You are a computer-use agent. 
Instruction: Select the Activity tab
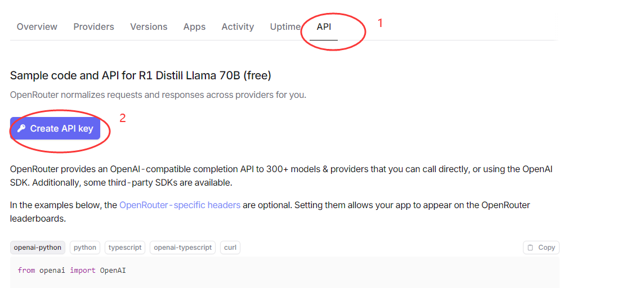238,27
